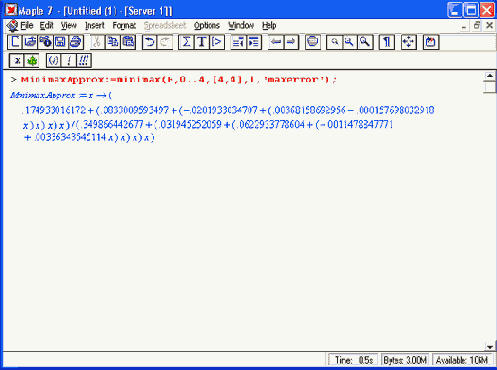This screenshot has height=370, width=497.
Task: Toggle nonprinting characters with the paragraph icon
Action: (x=386, y=42)
